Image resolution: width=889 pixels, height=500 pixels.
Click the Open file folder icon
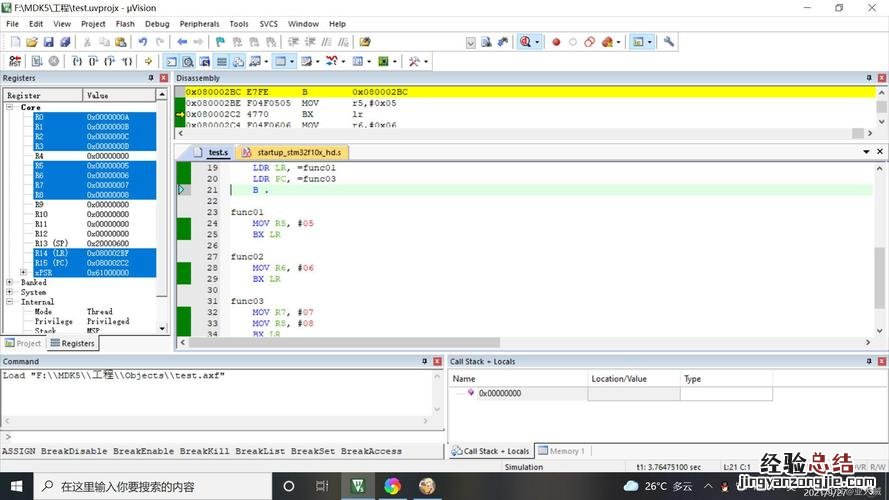click(32, 42)
